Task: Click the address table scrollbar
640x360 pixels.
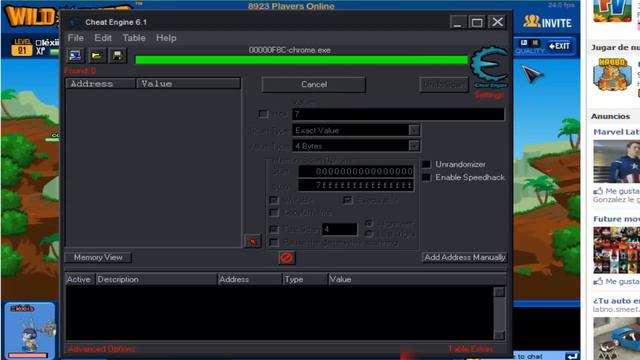Action: 499,313
